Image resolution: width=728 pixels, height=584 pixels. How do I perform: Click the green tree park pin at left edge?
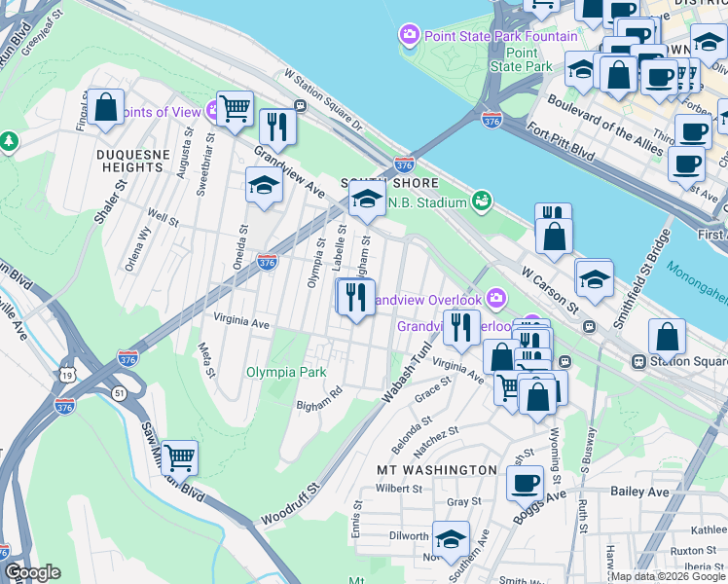tap(9, 141)
